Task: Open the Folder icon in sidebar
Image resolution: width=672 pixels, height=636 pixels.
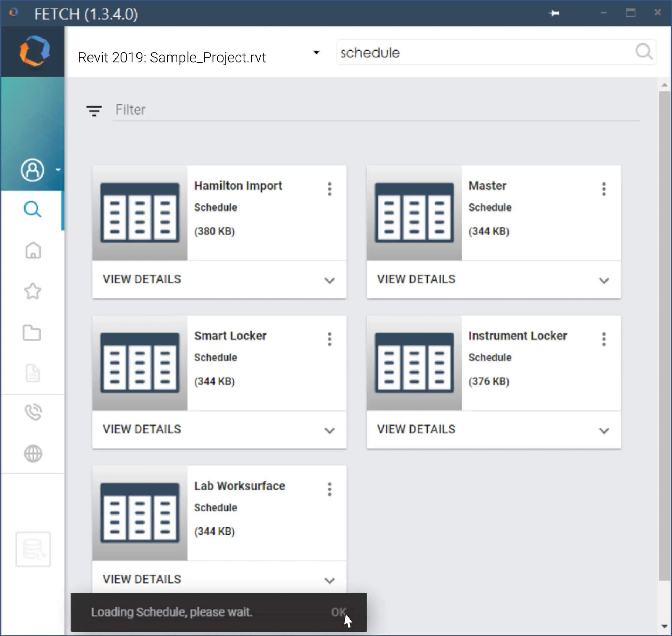Action: point(32,332)
